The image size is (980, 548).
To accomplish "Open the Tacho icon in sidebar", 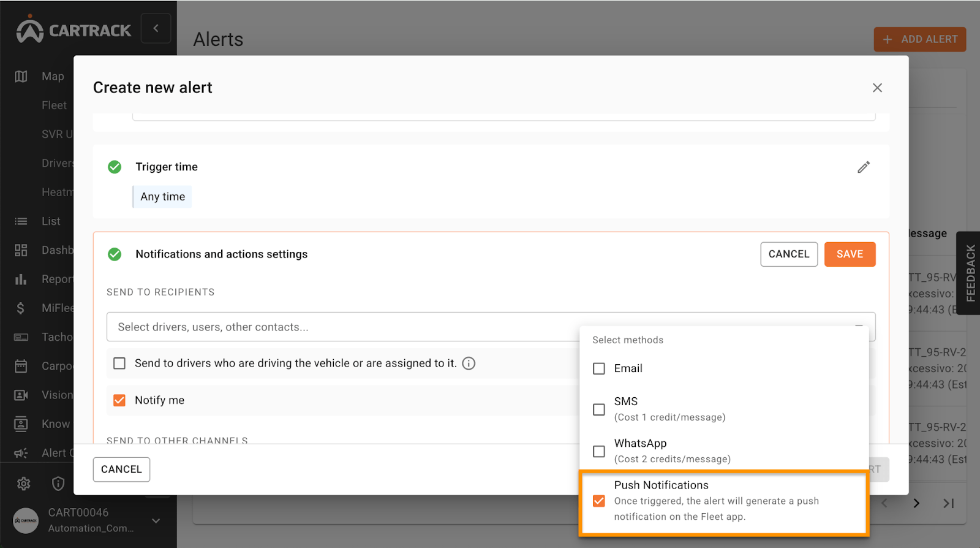I will pyautogui.click(x=21, y=337).
